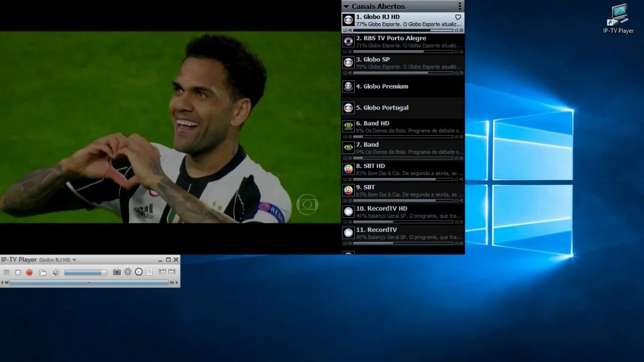Screen dimensions: 644x362
Task: Click the fast rewind double-arrow
Action: (x=7, y=283)
